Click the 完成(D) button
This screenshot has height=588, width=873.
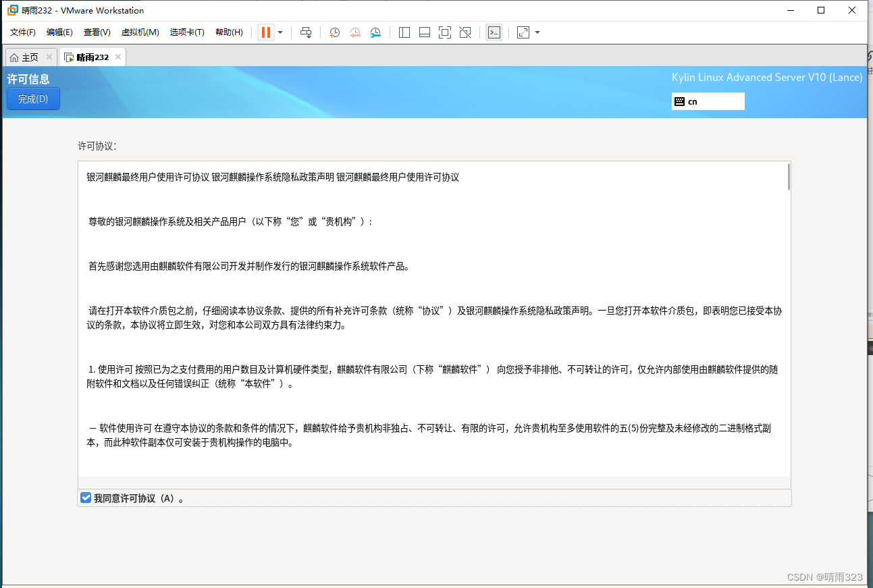[33, 99]
